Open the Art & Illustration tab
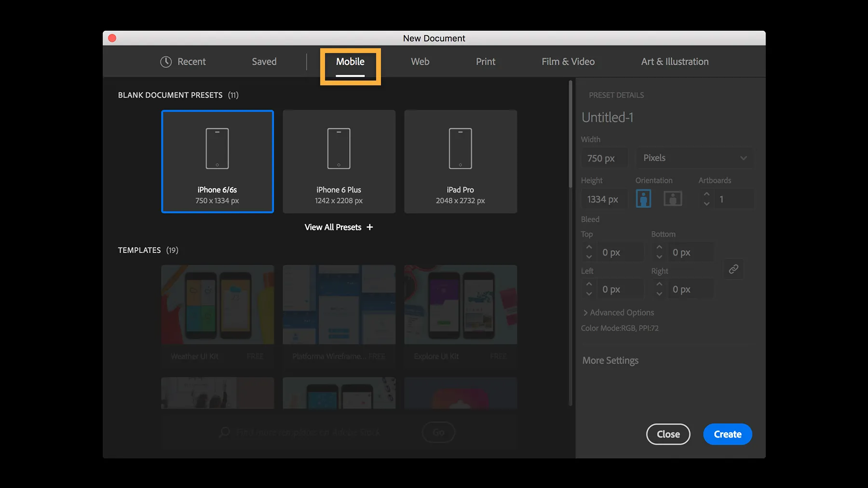The width and height of the screenshot is (868, 488). tap(675, 61)
